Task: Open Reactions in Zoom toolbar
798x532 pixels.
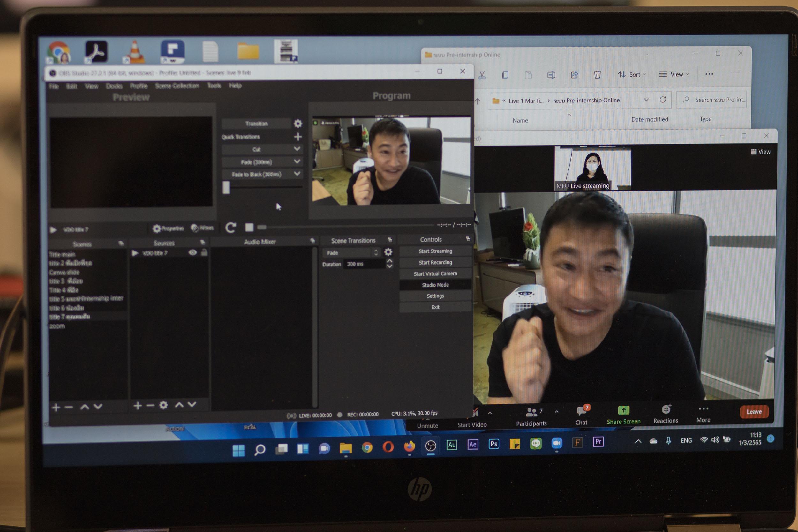Action: click(666, 414)
